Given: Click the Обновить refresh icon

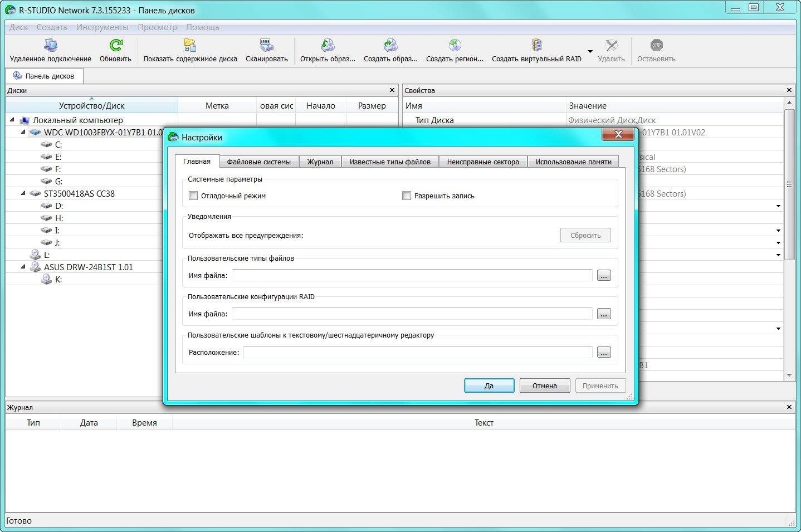Looking at the screenshot, I should tap(116, 45).
